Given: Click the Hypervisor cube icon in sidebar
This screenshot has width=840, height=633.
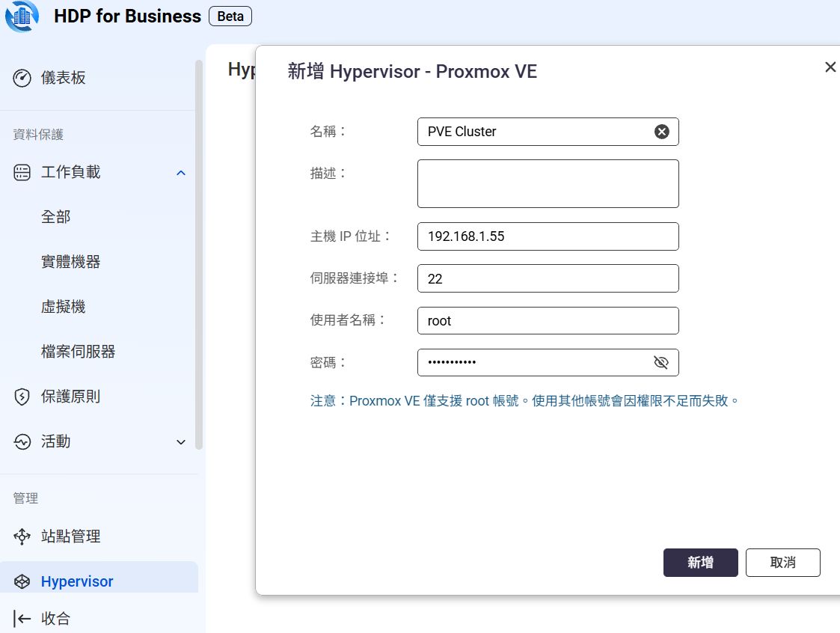Looking at the screenshot, I should [22, 581].
